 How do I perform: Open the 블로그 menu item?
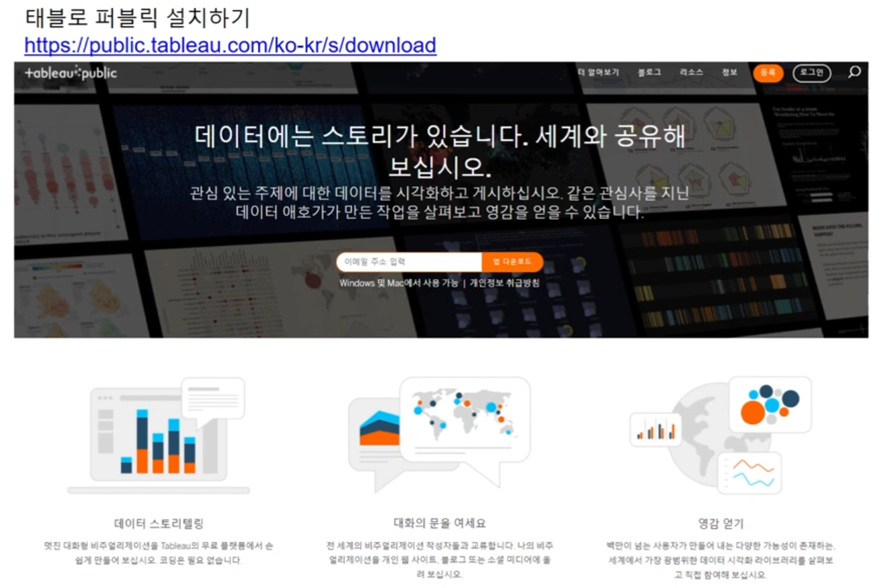(x=649, y=73)
